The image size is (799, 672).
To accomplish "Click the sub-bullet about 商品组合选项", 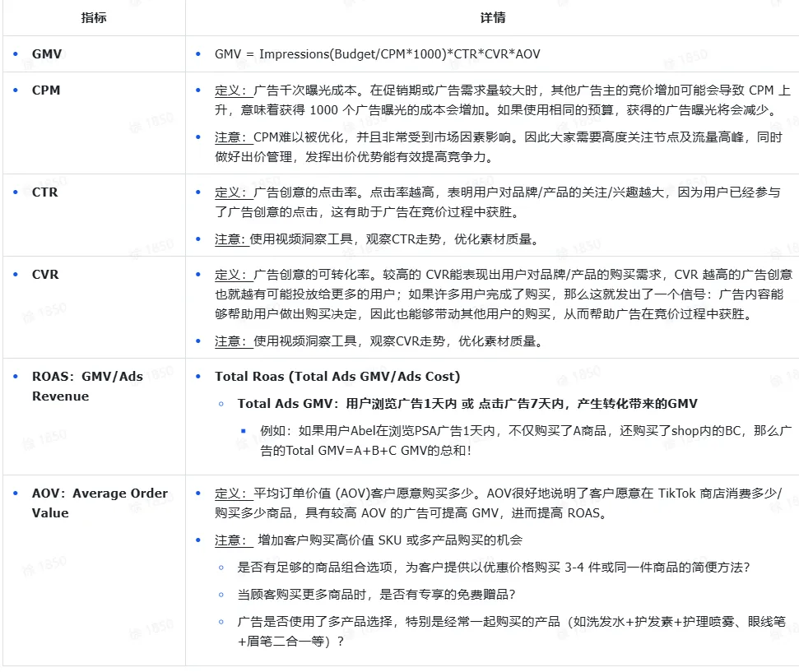I will [x=493, y=568].
